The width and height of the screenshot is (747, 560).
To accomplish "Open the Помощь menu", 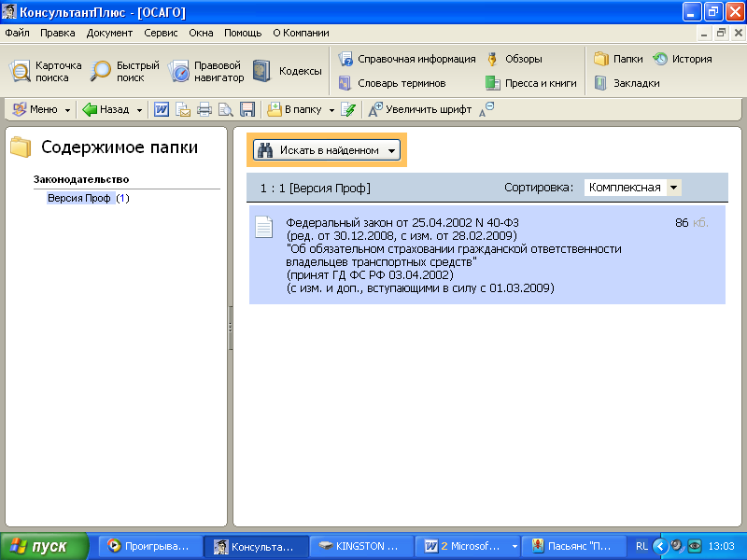I will click(243, 33).
